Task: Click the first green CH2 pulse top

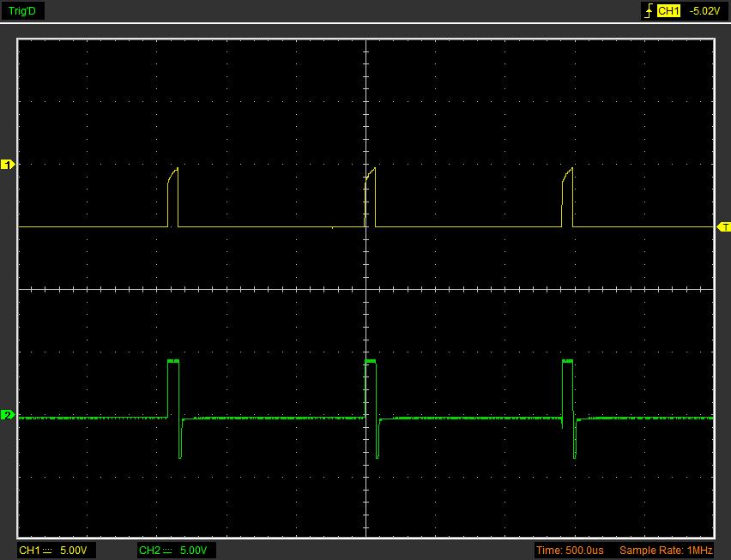Action: tap(173, 362)
